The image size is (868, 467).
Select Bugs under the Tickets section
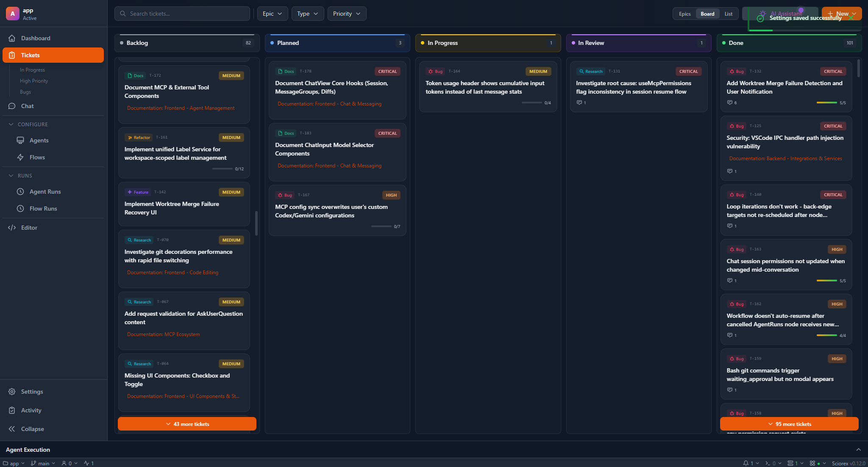(25, 92)
